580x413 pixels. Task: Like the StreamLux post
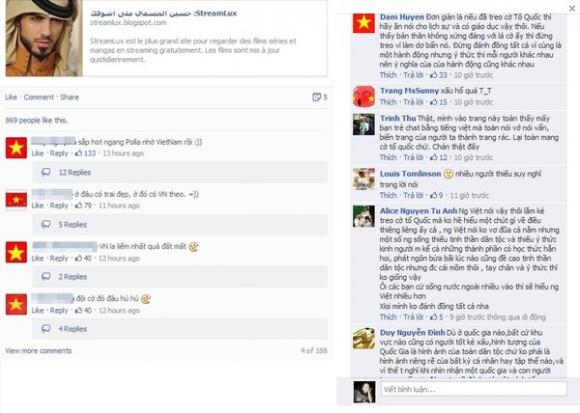point(11,97)
